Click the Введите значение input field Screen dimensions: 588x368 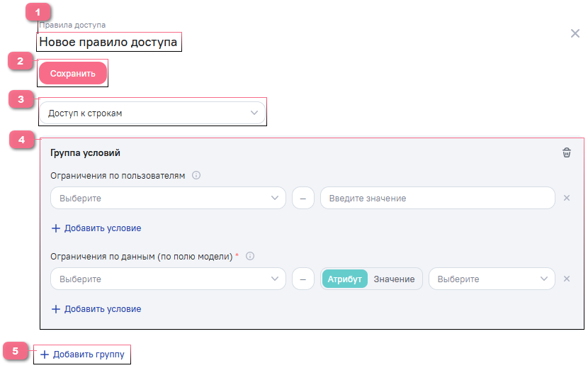[436, 199]
